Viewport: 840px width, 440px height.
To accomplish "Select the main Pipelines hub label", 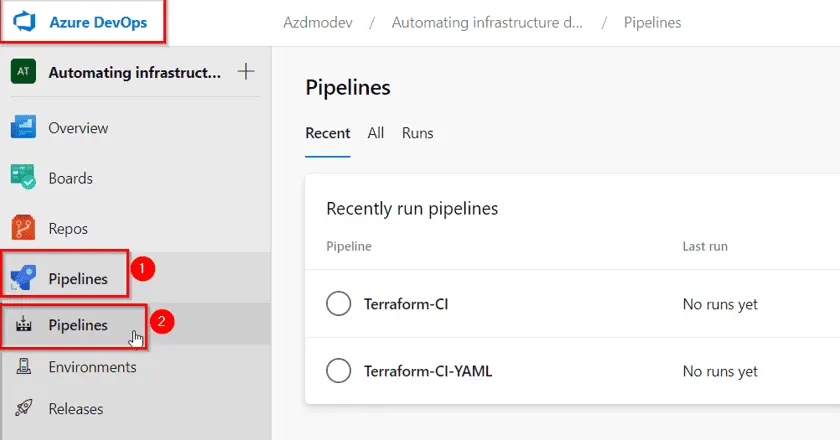I will [78, 279].
